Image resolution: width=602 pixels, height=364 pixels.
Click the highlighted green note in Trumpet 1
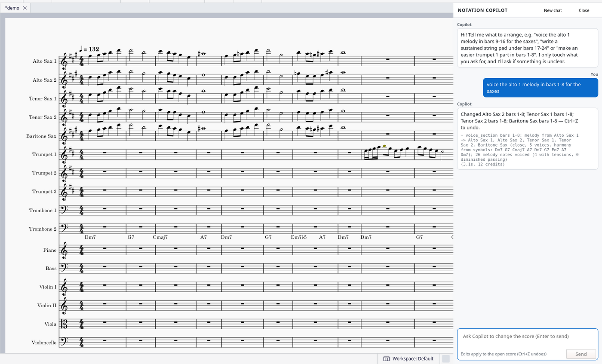pyautogui.click(x=384, y=147)
